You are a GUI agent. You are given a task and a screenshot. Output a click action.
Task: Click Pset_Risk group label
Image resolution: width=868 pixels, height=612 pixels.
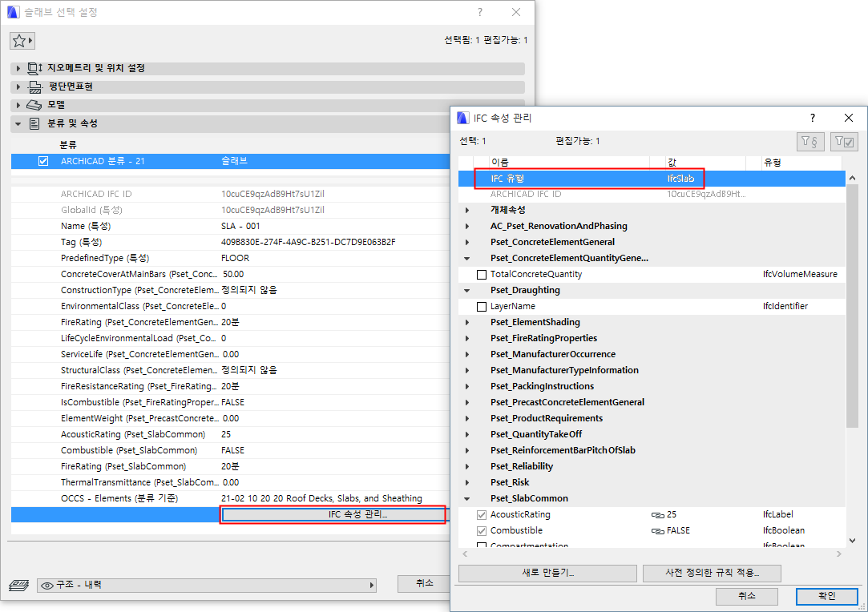coord(510,482)
